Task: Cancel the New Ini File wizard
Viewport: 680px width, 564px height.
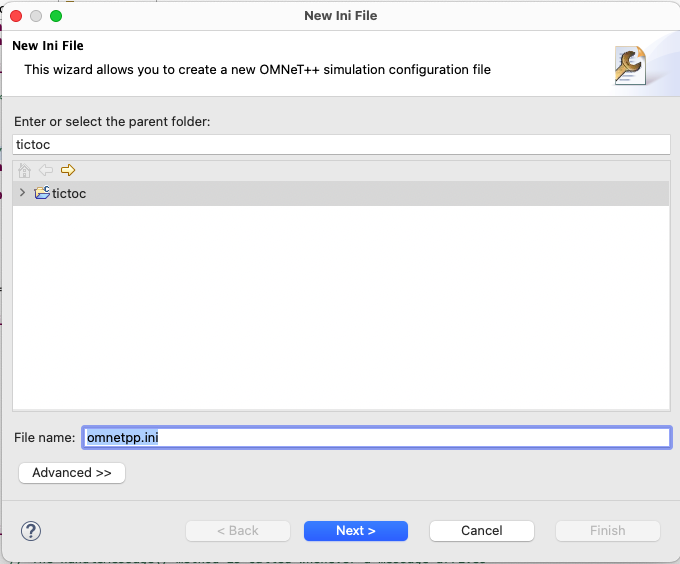Action: pyautogui.click(x=482, y=531)
